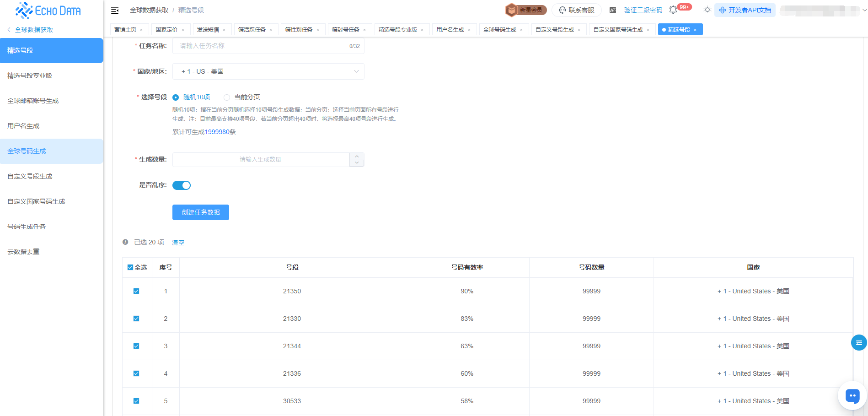Viewport: 868px width, 416px height.
Task: Close the 筛封号任务 tab
Action: click(364, 30)
